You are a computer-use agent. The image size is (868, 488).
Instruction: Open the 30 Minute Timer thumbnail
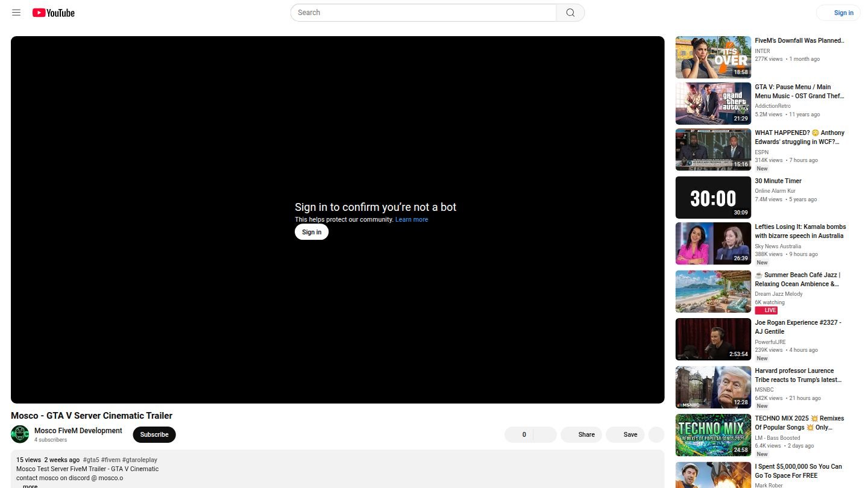click(x=713, y=198)
